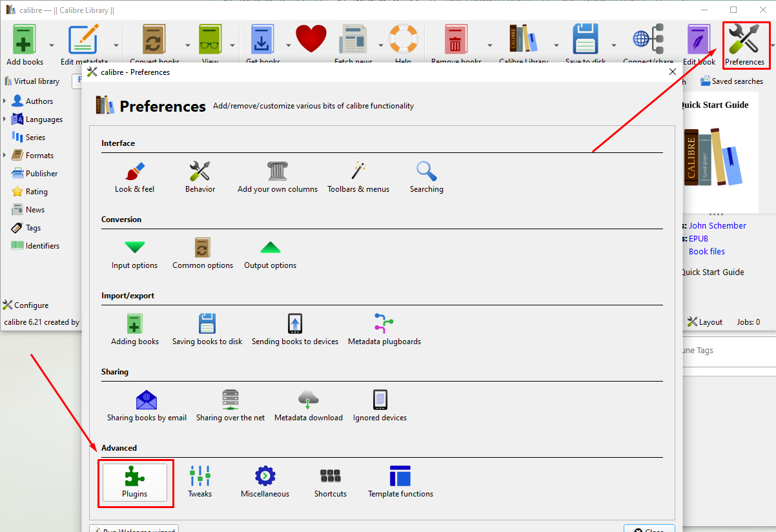Image resolution: width=776 pixels, height=532 pixels.
Task: Open Calibre Library dropdown arrow
Action: click(x=556, y=45)
